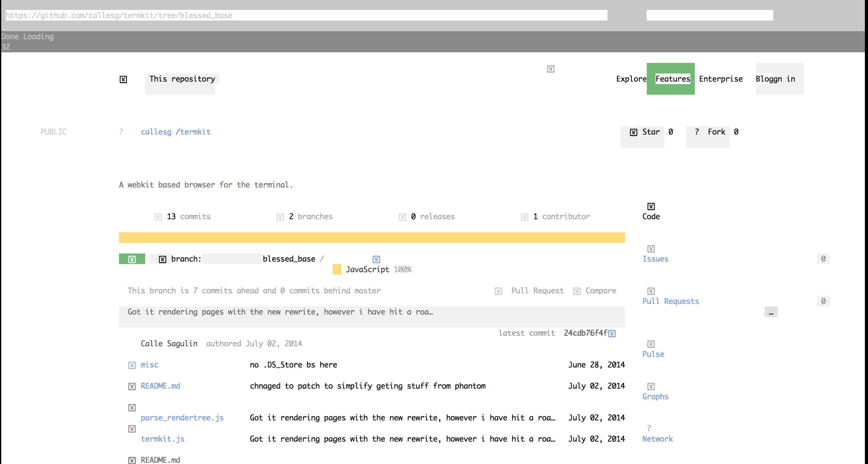Click 'chnaged to patch to simplify' commit message
Viewport: 868px width, 464px height.
pyautogui.click(x=368, y=386)
